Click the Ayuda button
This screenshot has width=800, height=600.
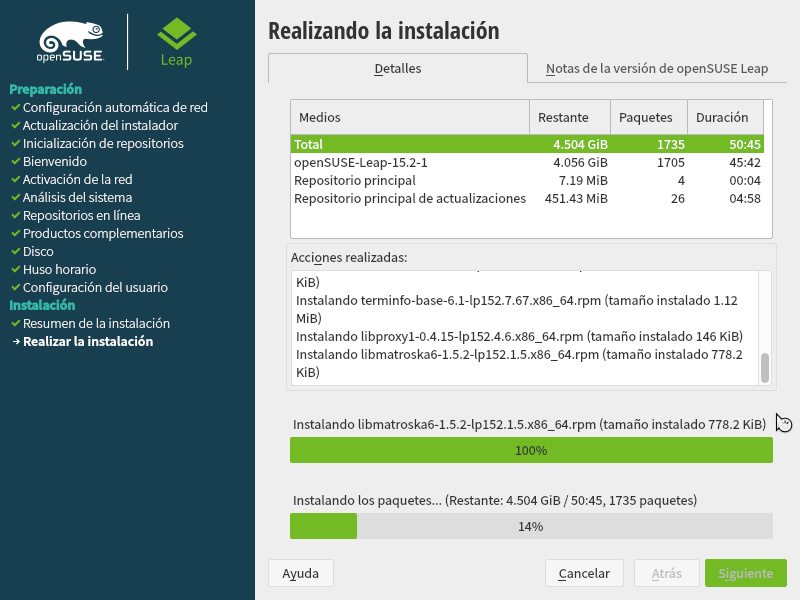[301, 573]
